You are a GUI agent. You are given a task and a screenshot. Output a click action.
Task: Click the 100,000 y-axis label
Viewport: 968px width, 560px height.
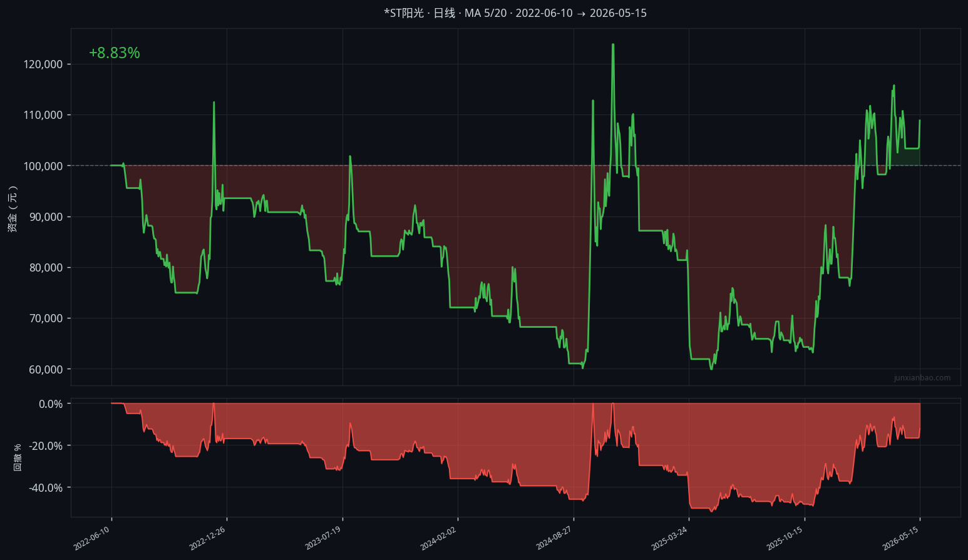pos(43,166)
